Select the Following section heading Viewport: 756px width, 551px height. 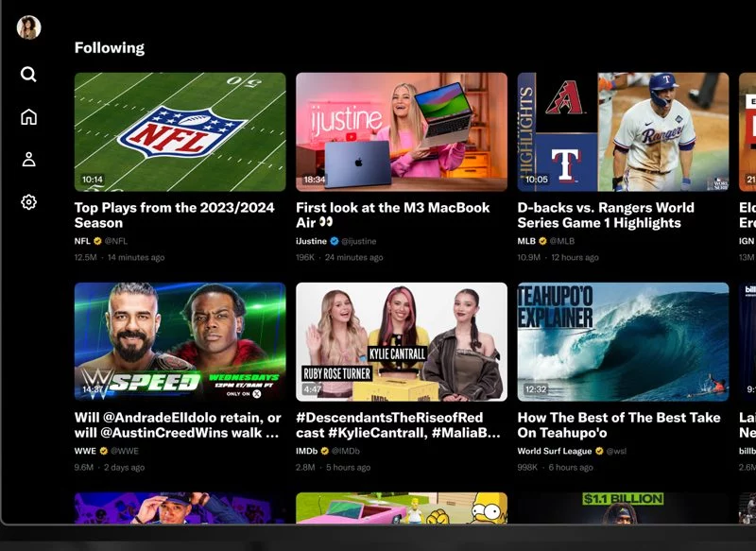point(110,47)
